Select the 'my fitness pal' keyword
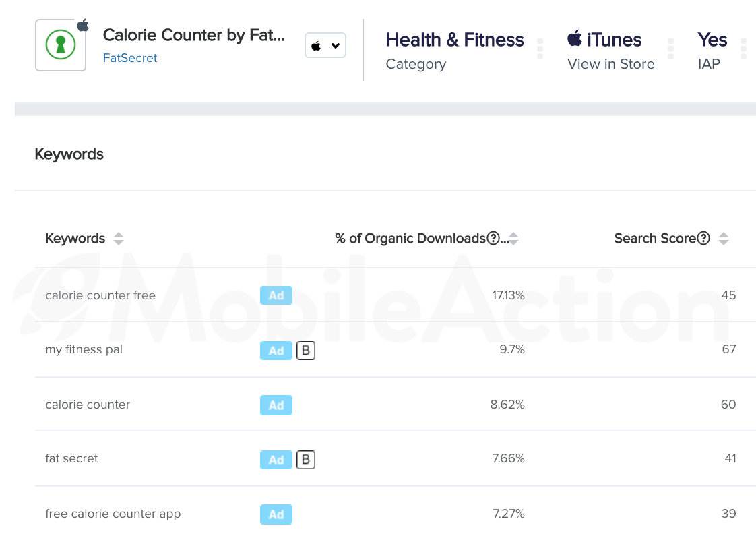756x538 pixels. click(84, 349)
